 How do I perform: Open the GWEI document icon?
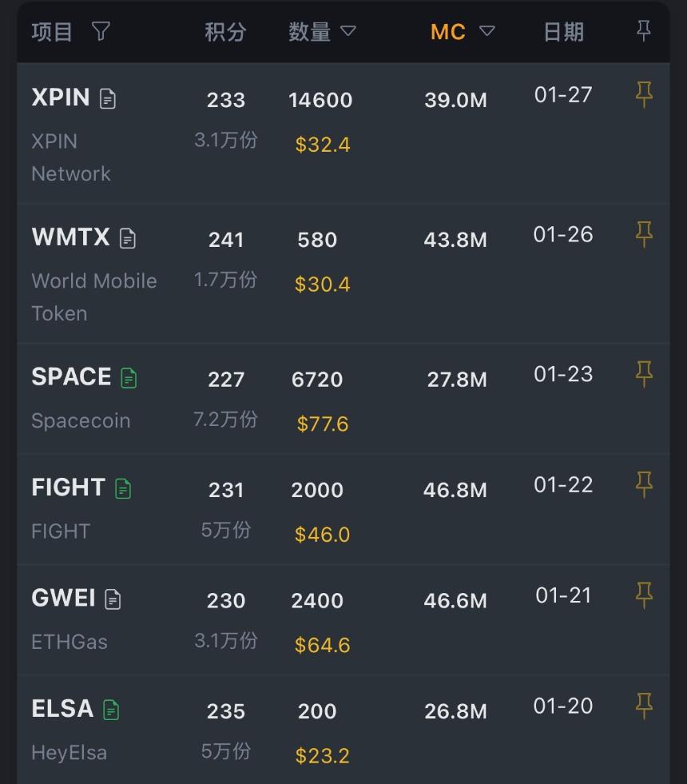[x=113, y=599]
